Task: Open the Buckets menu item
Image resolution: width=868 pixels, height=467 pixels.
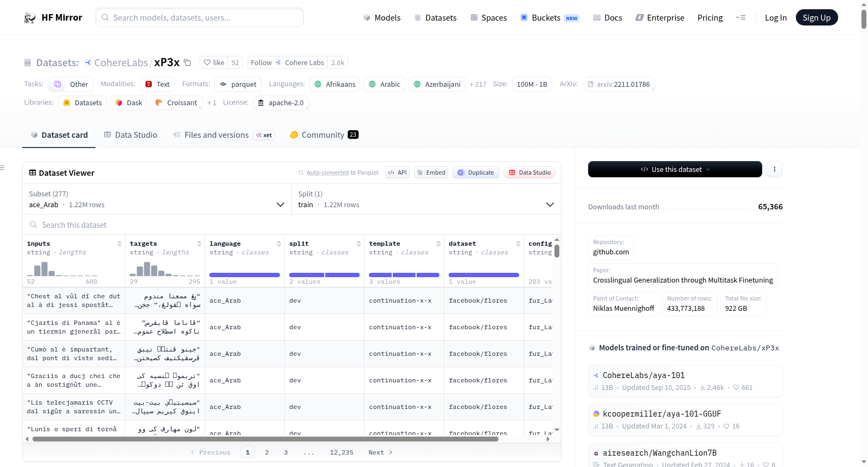Action: point(550,18)
